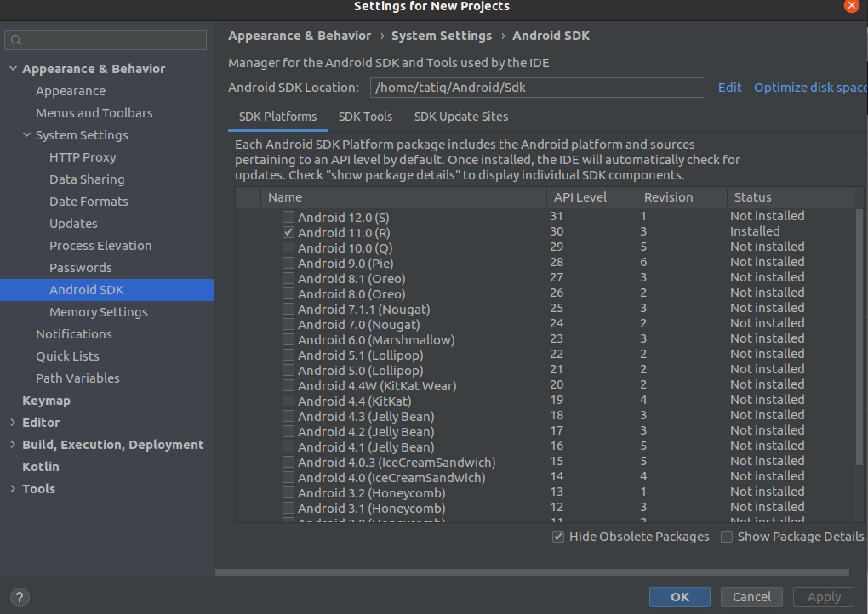Uncheck the installed Android 11.0 (R) checkbox
This screenshot has width=868, height=614.
pyautogui.click(x=288, y=231)
